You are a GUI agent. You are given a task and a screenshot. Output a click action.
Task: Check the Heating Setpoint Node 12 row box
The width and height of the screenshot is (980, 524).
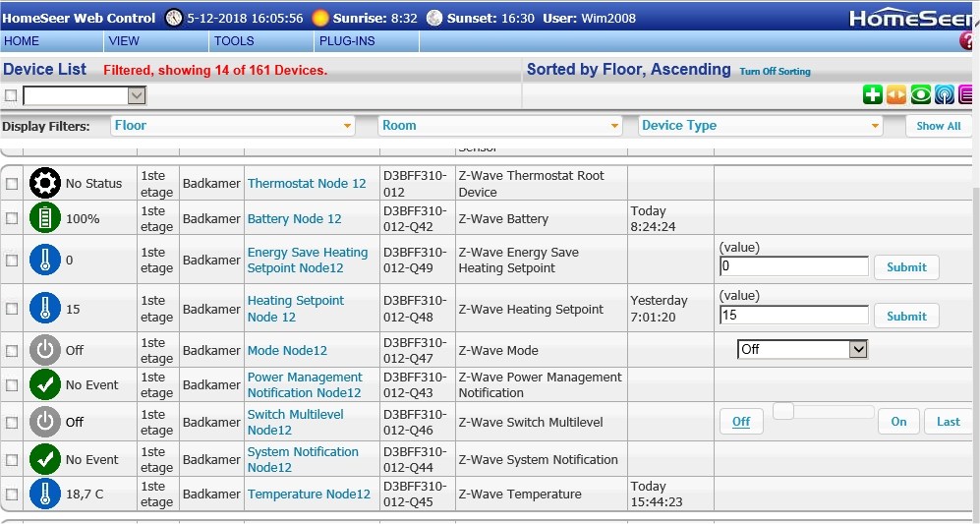pos(12,309)
